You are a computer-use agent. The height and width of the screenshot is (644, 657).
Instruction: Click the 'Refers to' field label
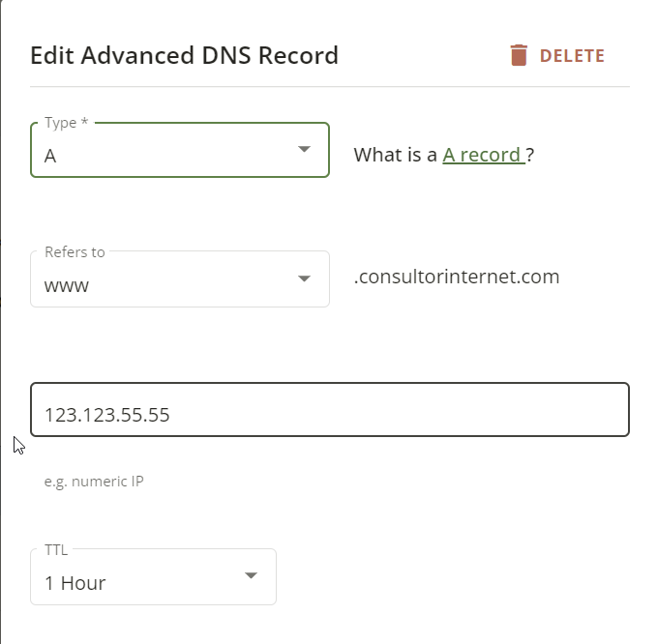pos(75,252)
